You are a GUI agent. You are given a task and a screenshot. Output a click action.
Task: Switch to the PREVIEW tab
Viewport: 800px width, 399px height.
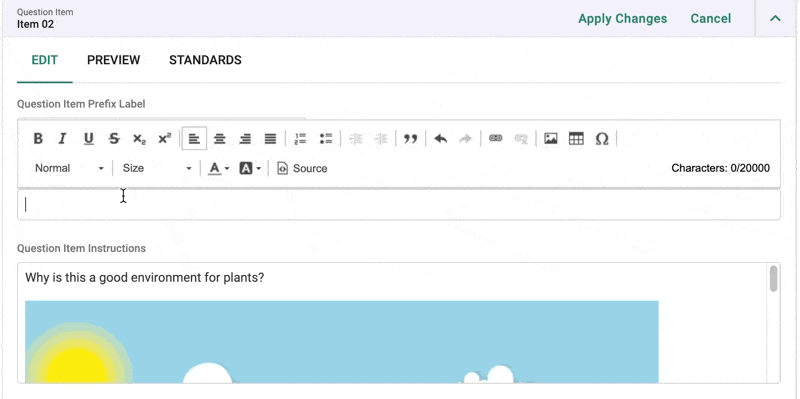113,60
